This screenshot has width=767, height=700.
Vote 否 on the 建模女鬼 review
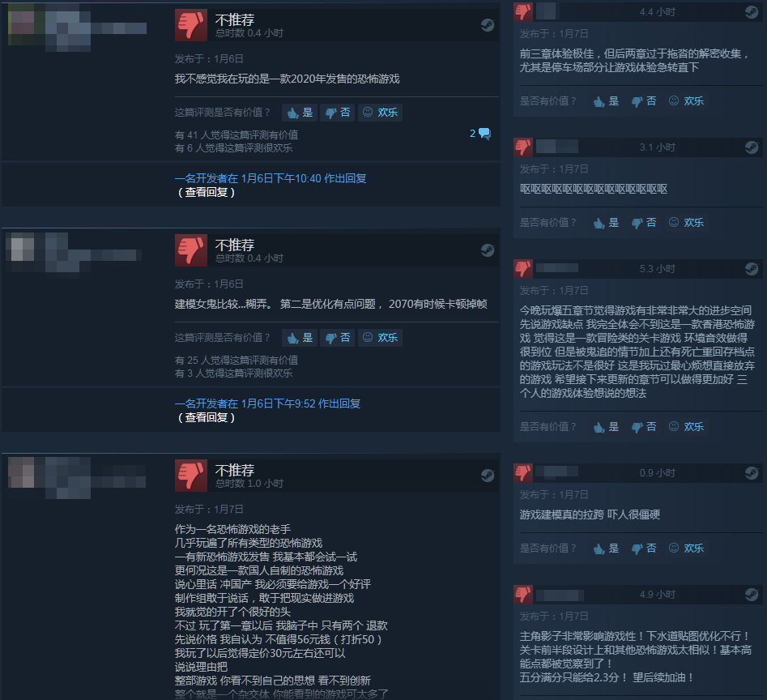click(338, 338)
